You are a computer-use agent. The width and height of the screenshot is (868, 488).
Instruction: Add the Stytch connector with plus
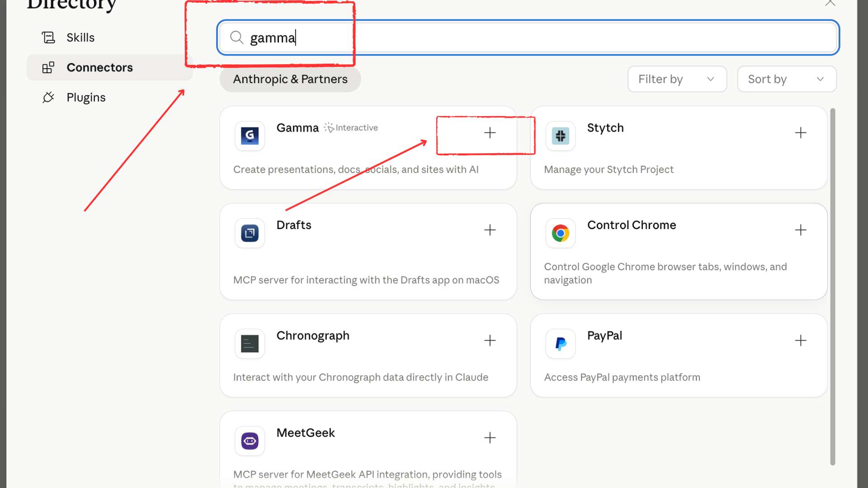click(800, 133)
